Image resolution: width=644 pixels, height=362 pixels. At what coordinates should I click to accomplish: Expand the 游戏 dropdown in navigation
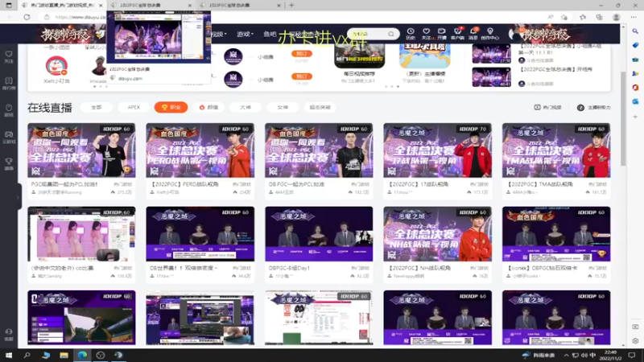pos(246,34)
